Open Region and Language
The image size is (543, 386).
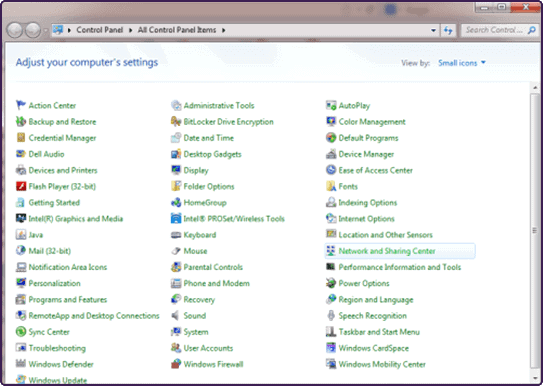pos(376,299)
